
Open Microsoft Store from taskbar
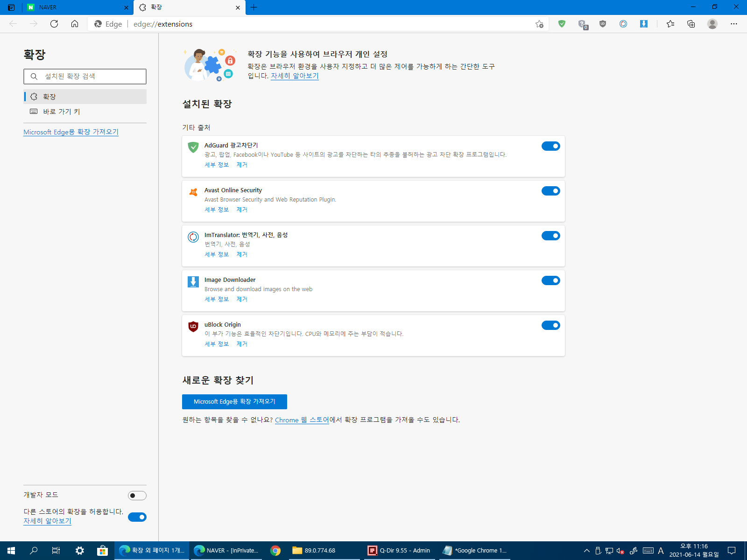(x=102, y=551)
